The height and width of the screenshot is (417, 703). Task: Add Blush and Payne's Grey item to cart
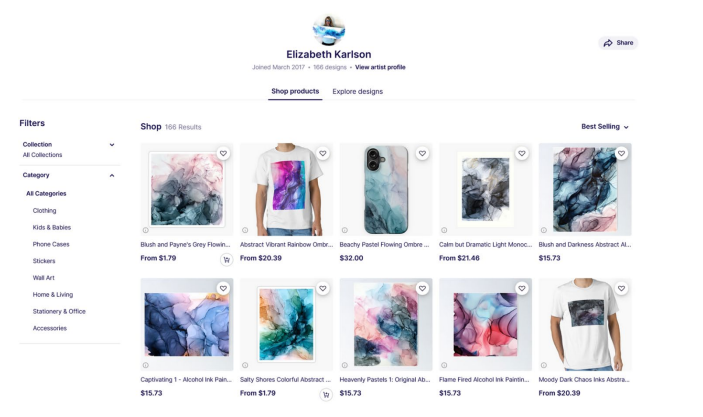tap(227, 260)
